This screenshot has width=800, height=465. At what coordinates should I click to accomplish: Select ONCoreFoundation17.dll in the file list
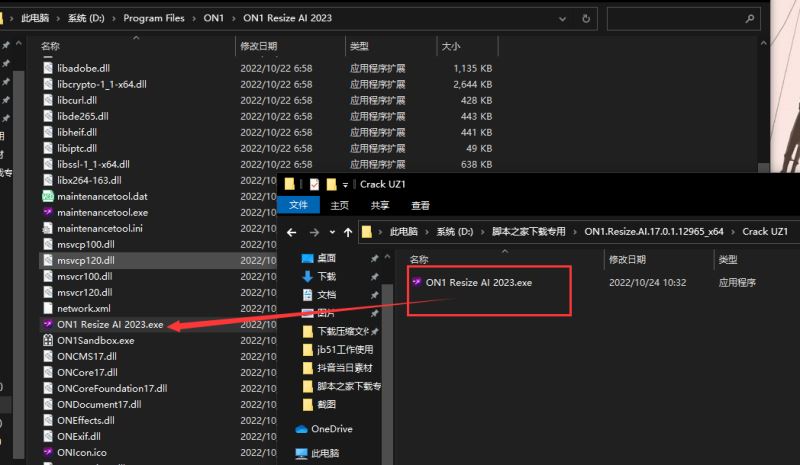pyautogui.click(x=112, y=388)
